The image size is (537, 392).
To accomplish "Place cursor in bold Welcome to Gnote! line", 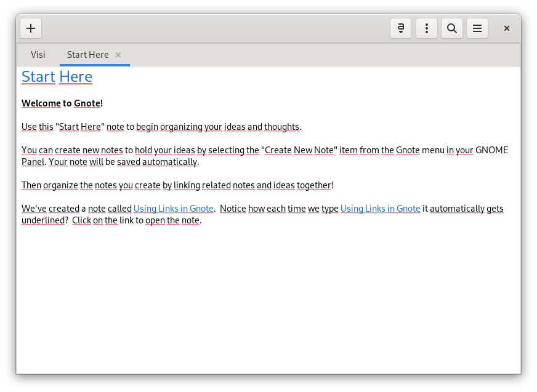I will (62, 103).
